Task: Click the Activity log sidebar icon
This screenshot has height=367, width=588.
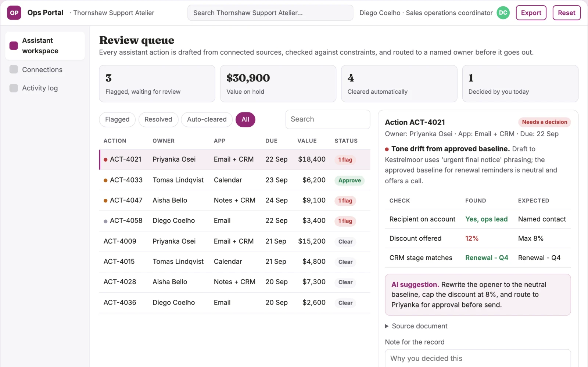Action: click(x=14, y=88)
